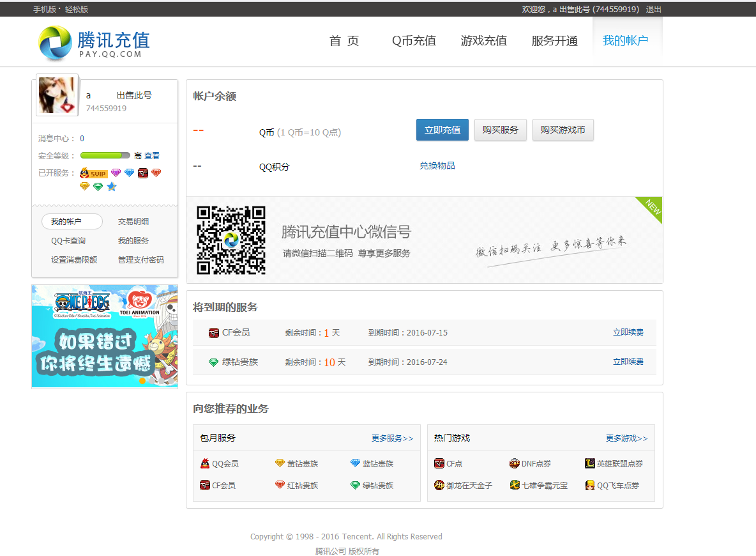Switch to 轻松版 in top bar
This screenshot has width=756, height=556.
pos(77,9)
